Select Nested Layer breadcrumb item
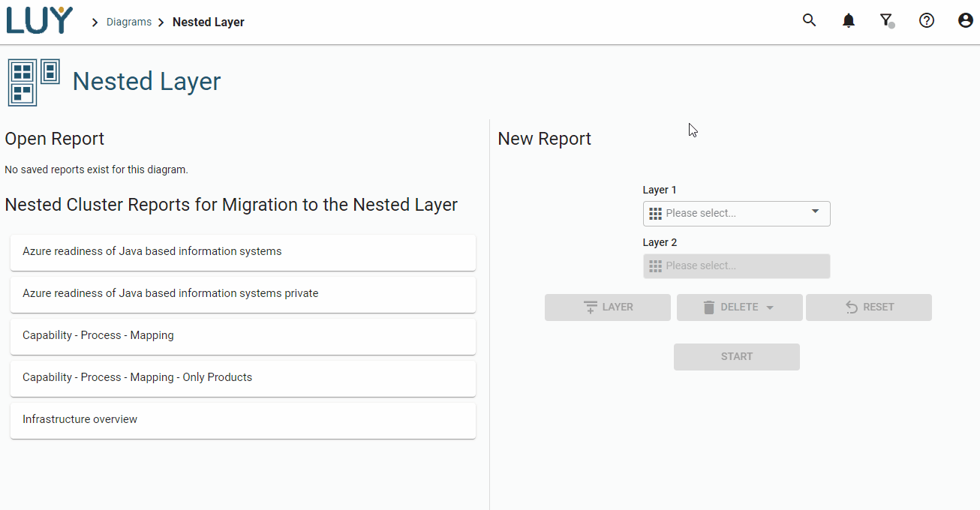This screenshot has height=510, width=980. (209, 22)
